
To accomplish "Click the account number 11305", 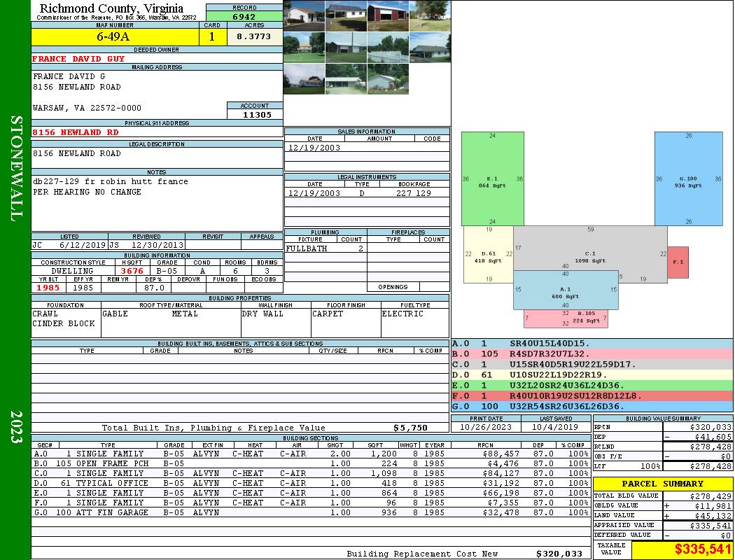I will coord(257,115).
